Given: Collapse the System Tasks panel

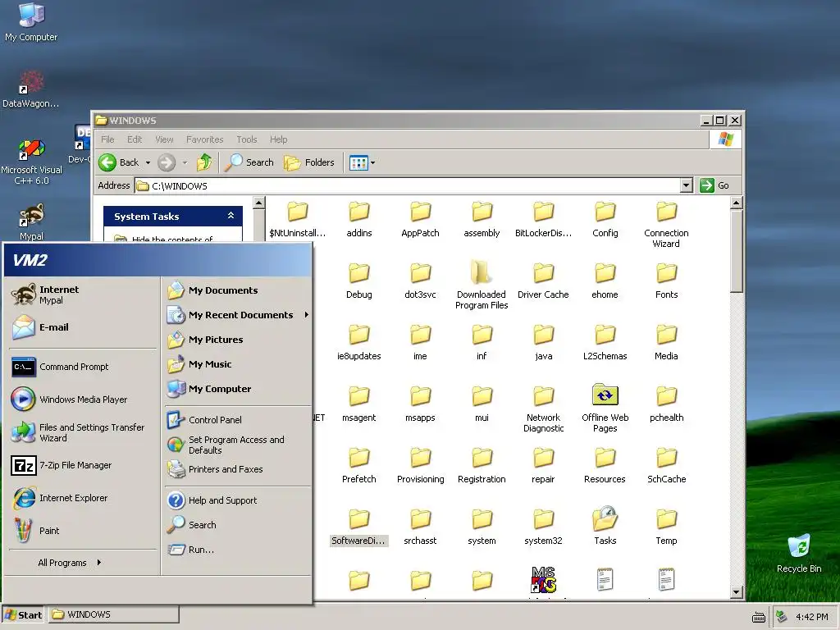Looking at the screenshot, I should coord(231,216).
